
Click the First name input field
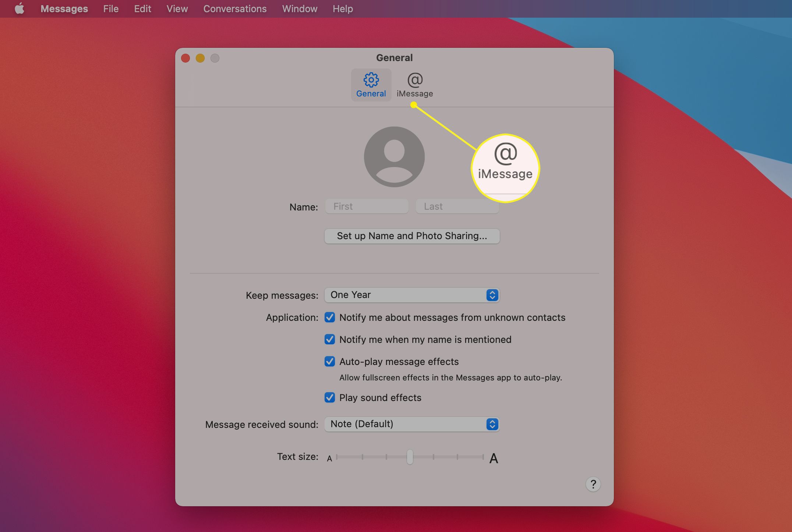pos(366,205)
